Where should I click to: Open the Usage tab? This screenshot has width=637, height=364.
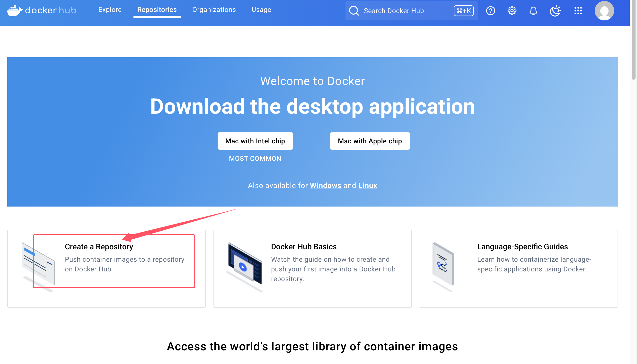261,9
